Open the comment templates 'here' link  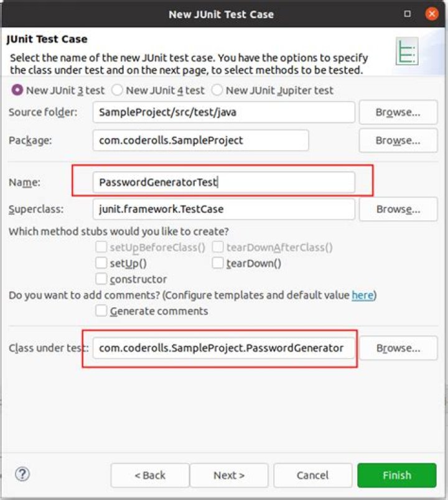[362, 295]
